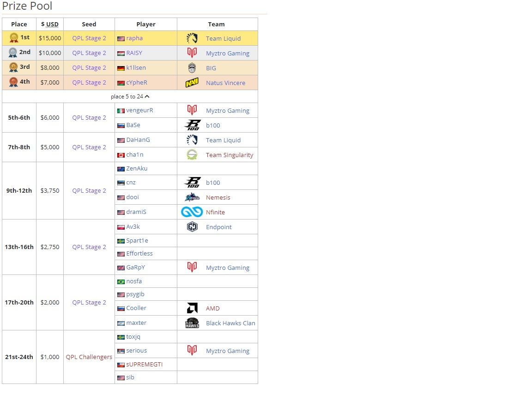
Task: Click the Endpoint team logo
Action: click(192, 226)
